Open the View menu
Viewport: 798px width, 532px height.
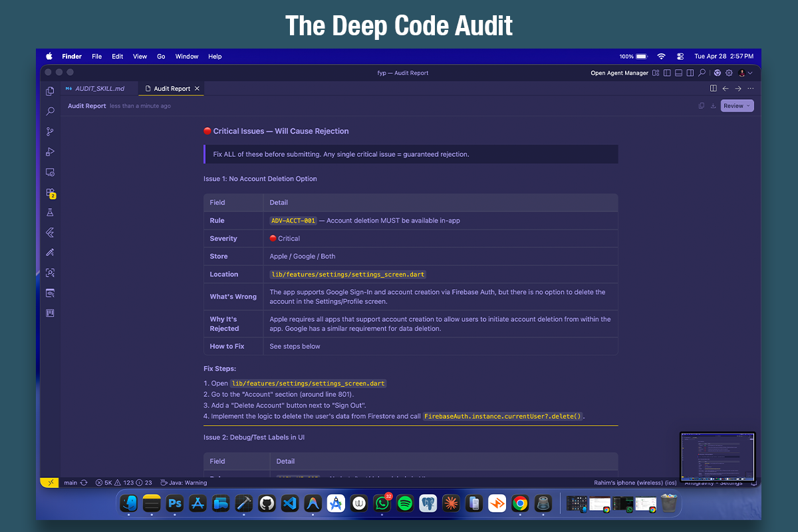click(140, 57)
